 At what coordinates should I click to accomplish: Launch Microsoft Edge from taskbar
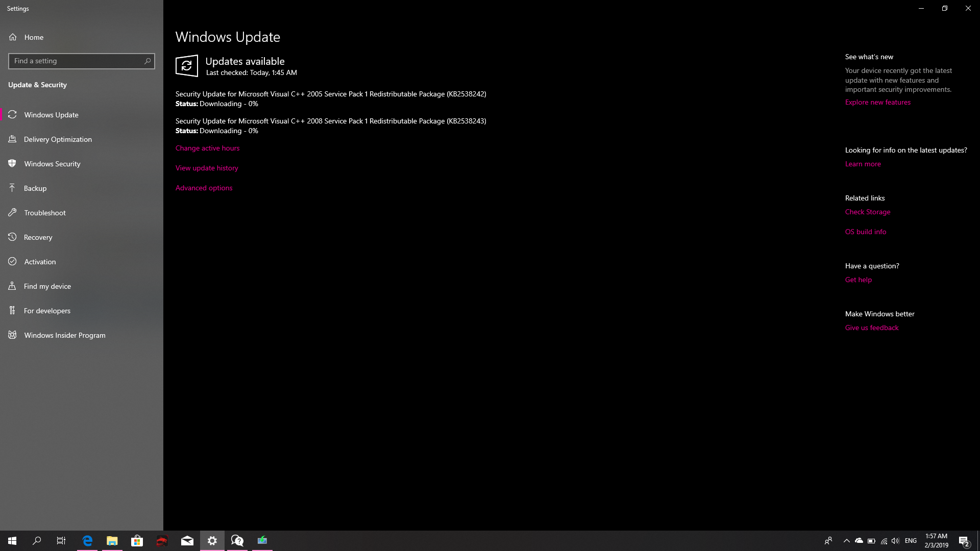87,541
